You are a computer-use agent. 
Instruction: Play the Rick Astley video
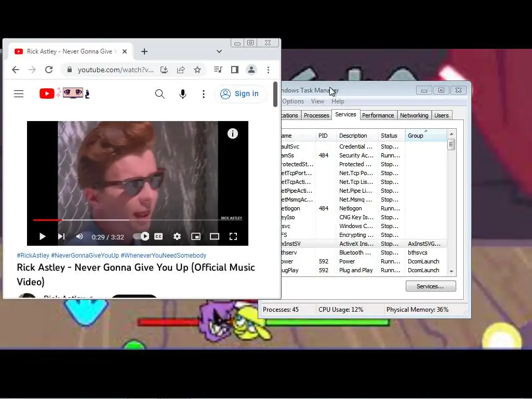[x=43, y=236]
